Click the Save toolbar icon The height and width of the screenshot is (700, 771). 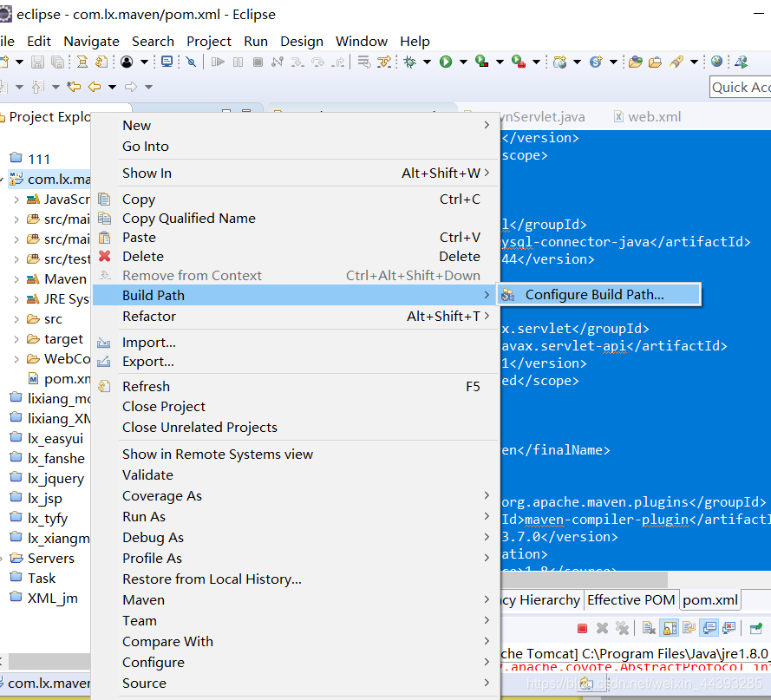(37, 62)
